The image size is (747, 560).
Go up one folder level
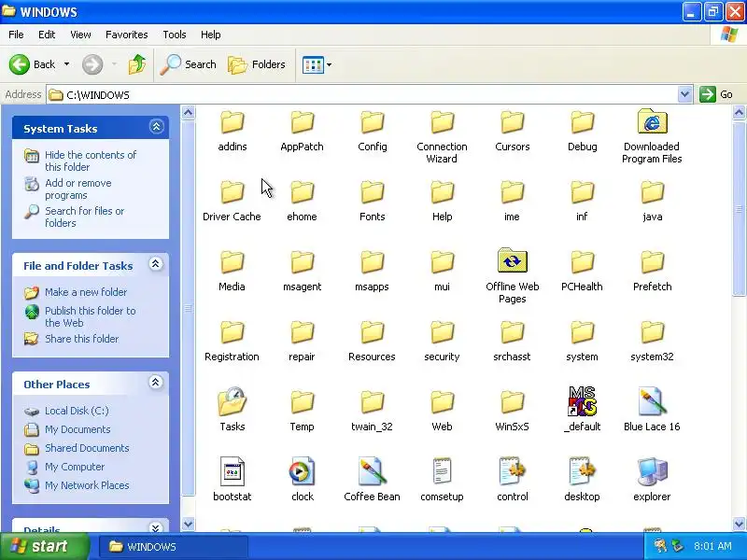pyautogui.click(x=137, y=64)
